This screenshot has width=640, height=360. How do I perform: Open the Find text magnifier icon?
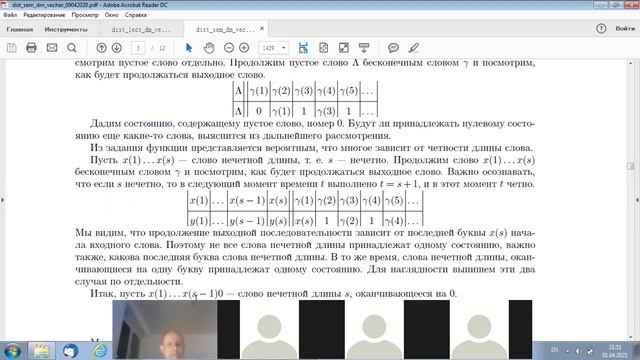72,48
